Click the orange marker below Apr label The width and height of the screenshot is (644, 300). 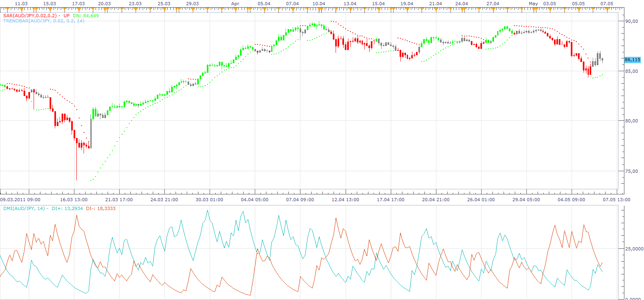pos(235,9)
